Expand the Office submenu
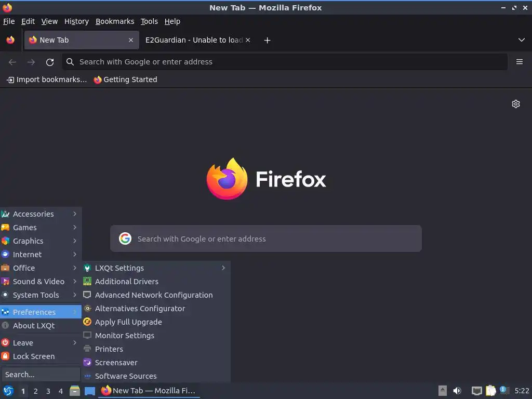 coord(41,268)
